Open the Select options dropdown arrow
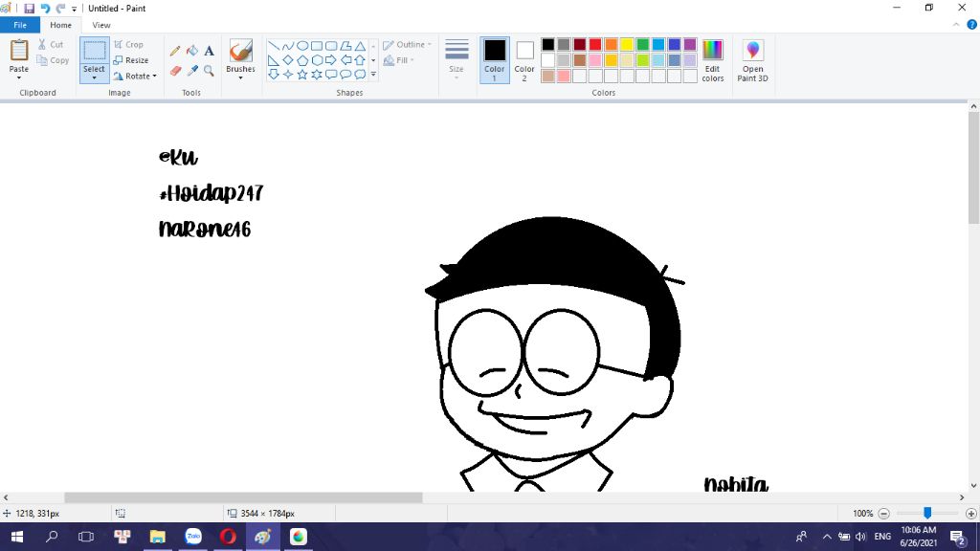The width and height of the screenshot is (980, 551). (95, 78)
